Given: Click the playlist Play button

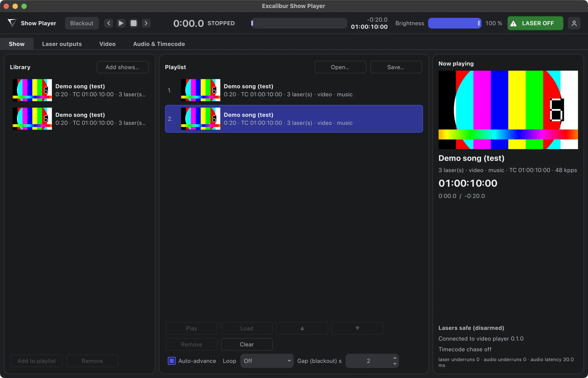Looking at the screenshot, I should [192, 328].
